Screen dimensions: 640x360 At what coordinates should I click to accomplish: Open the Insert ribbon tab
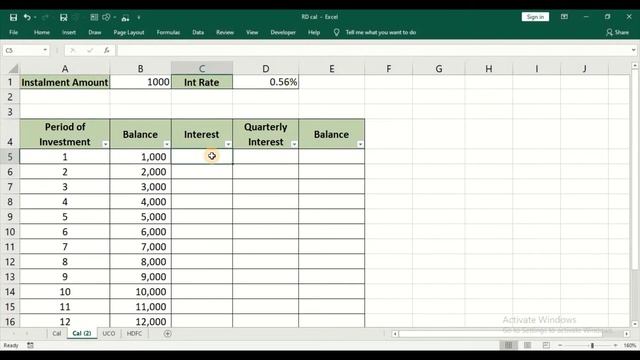[69, 32]
